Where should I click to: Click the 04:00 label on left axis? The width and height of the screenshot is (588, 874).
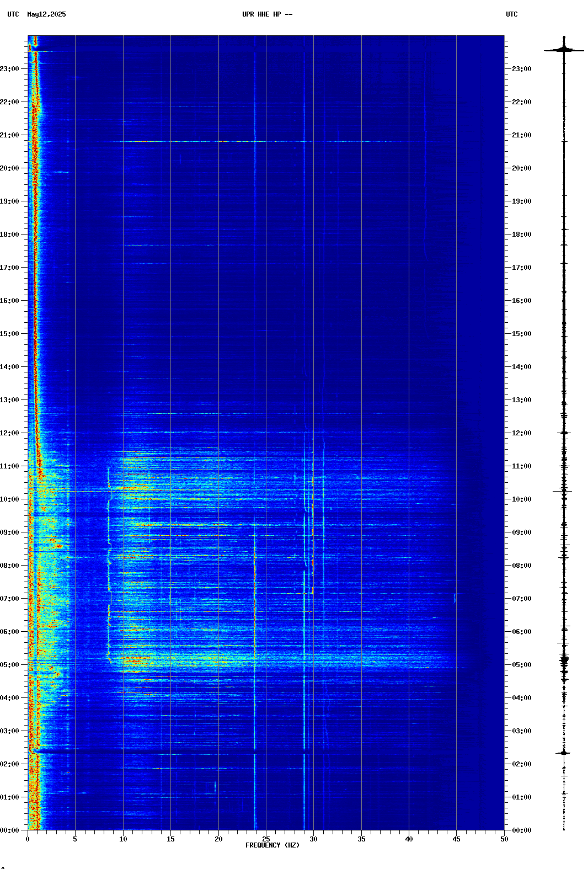point(9,698)
